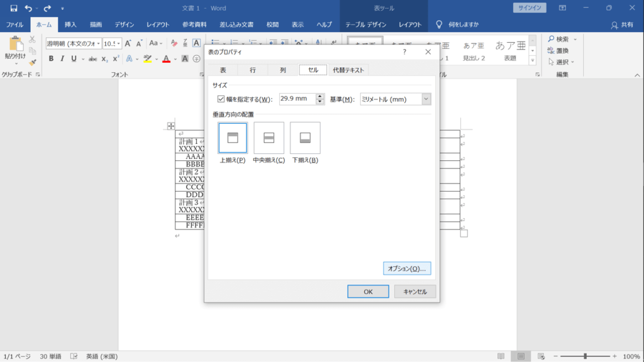This screenshot has width=644, height=362.
Task: Open the font name dropdown
Action: 97,43
